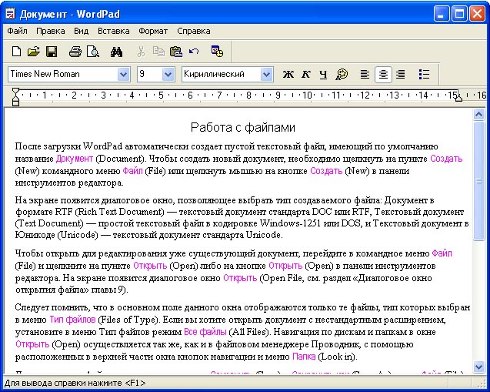This screenshot has height=392, width=490.
Task: Click highlighted word Документ in first paragraph
Action: [x=74, y=159]
